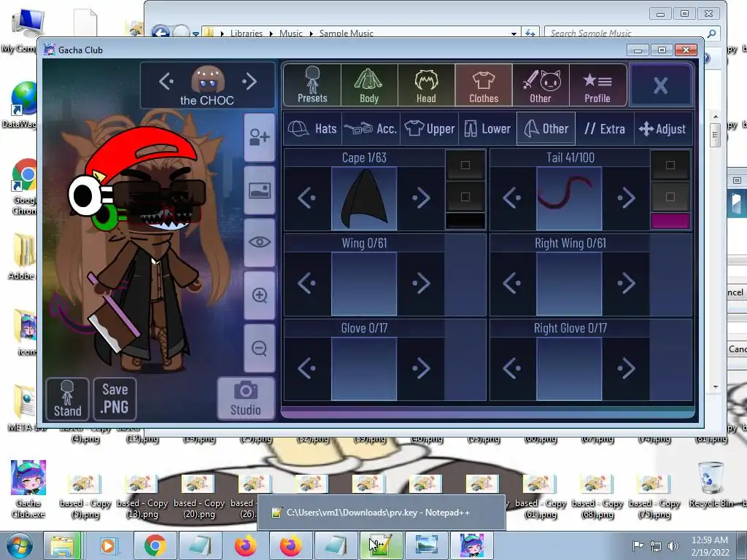Screen dimensions: 747x560
Task: Toggle the second Tail color checkbox
Action: point(670,197)
